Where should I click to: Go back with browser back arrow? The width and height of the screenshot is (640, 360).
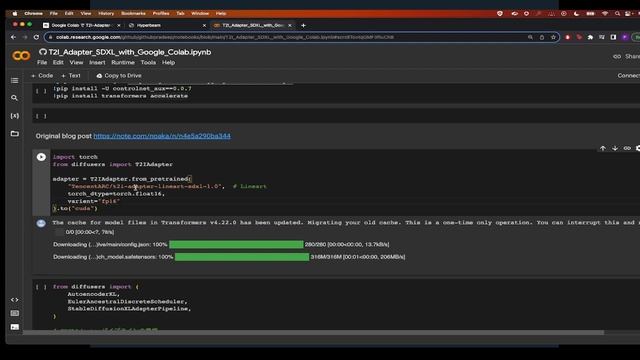tap(13, 37)
